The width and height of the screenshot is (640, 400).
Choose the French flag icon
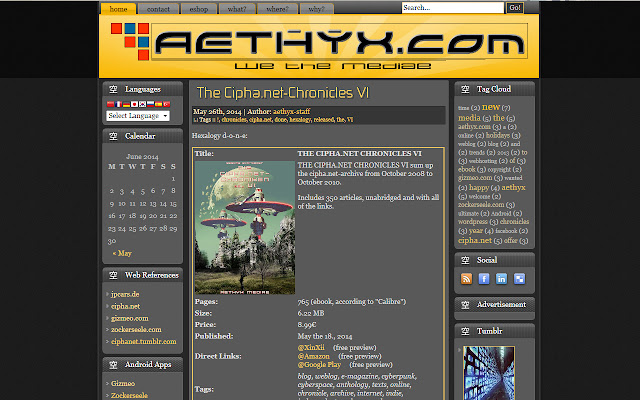click(118, 104)
